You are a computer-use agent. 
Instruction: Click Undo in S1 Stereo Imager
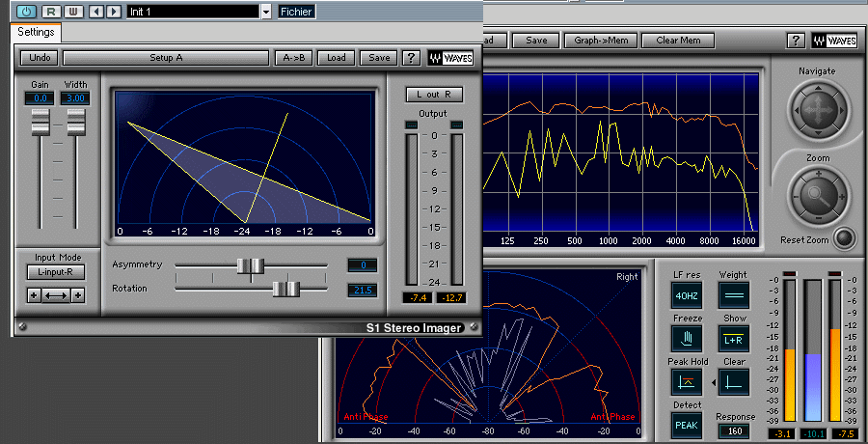40,58
